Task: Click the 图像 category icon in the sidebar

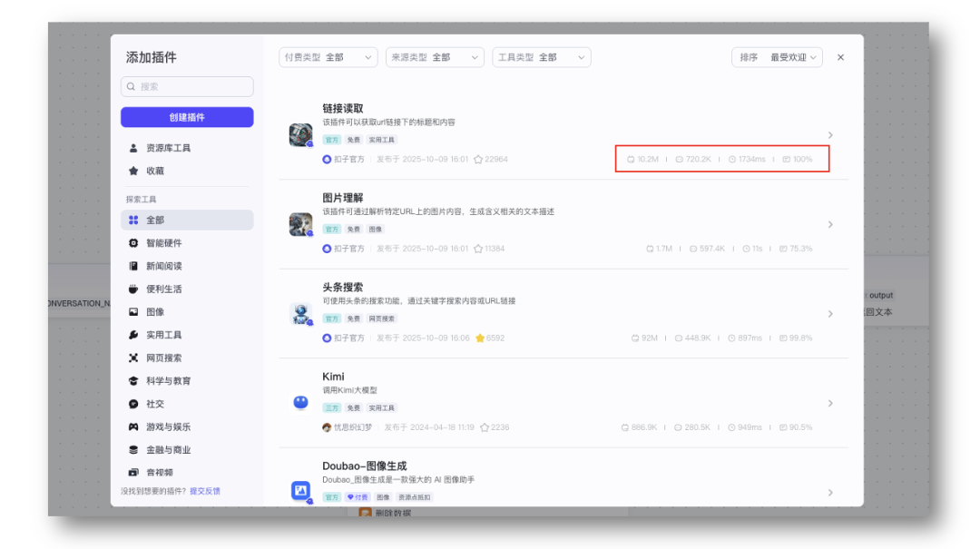Action: 133,312
